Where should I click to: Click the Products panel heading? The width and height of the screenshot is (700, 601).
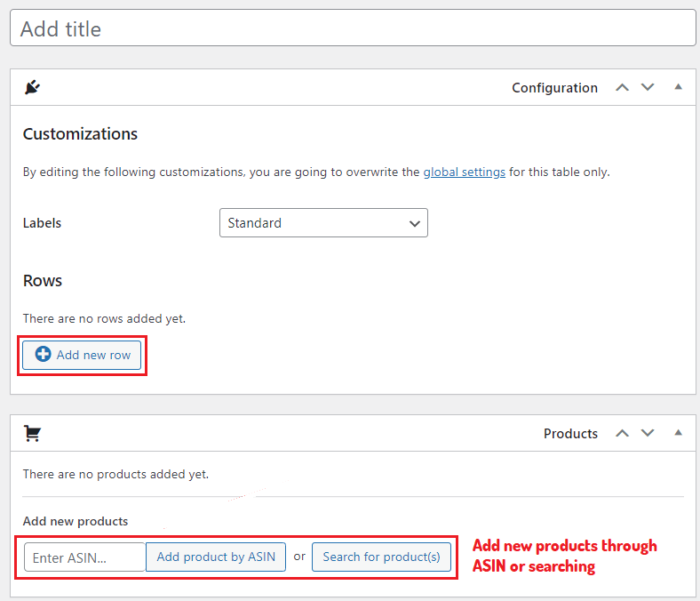[x=570, y=434]
